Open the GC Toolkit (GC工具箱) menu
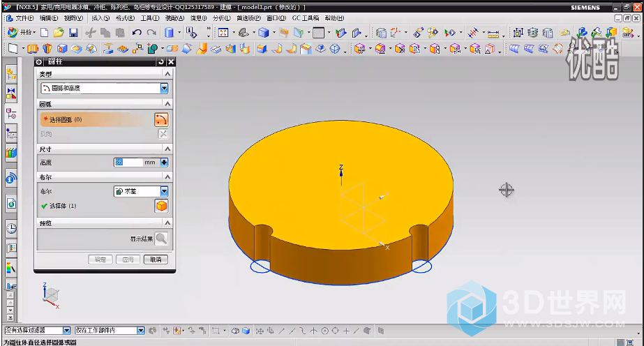Viewport: 644px width, 346px height. coord(306,18)
